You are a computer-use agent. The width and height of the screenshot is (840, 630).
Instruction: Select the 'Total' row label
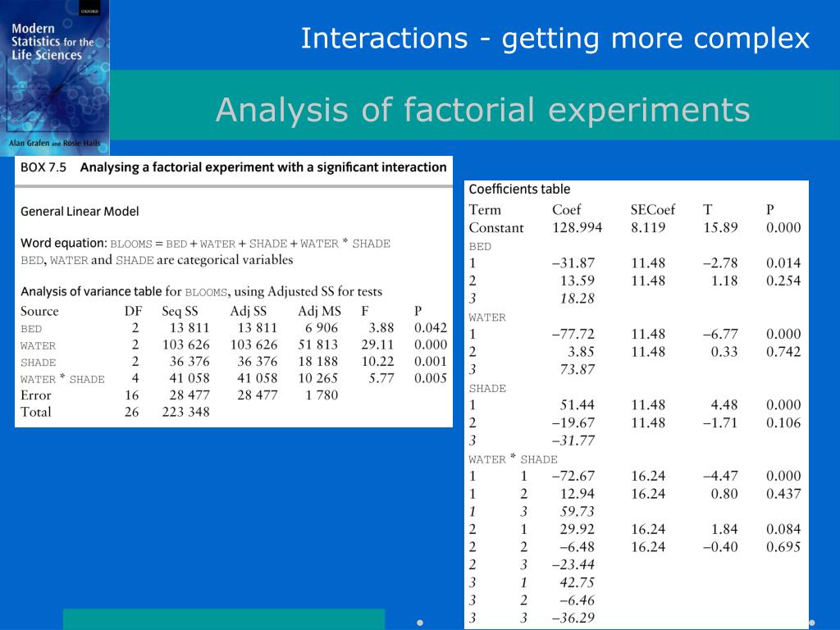(x=36, y=412)
